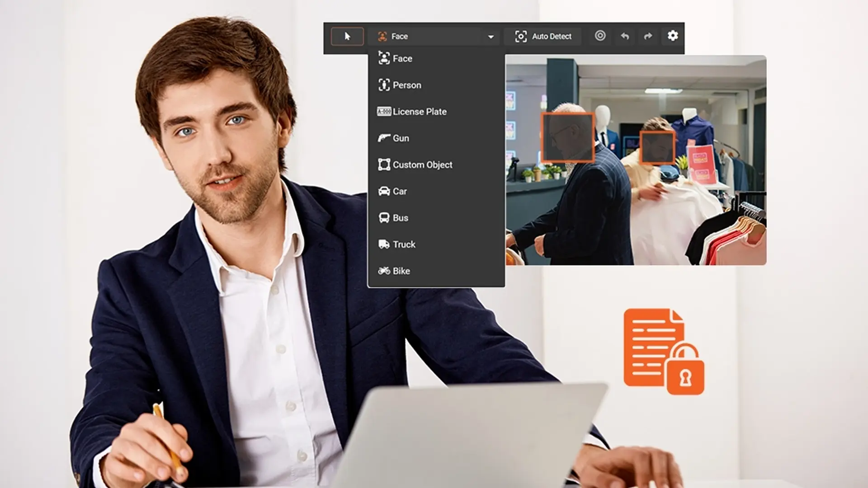868x488 pixels.
Task: Choose Face from the dropdown list
Action: tap(402, 58)
